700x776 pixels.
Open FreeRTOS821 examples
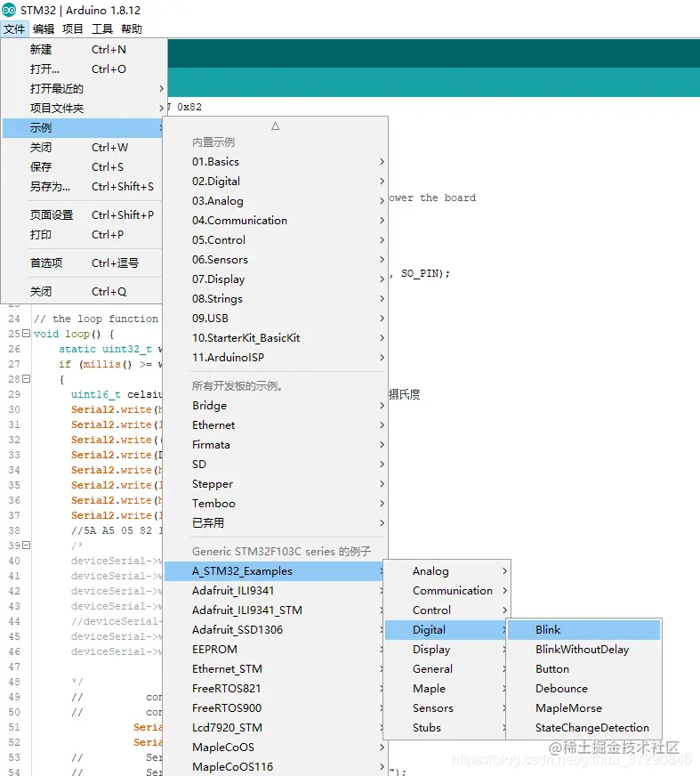pos(275,689)
